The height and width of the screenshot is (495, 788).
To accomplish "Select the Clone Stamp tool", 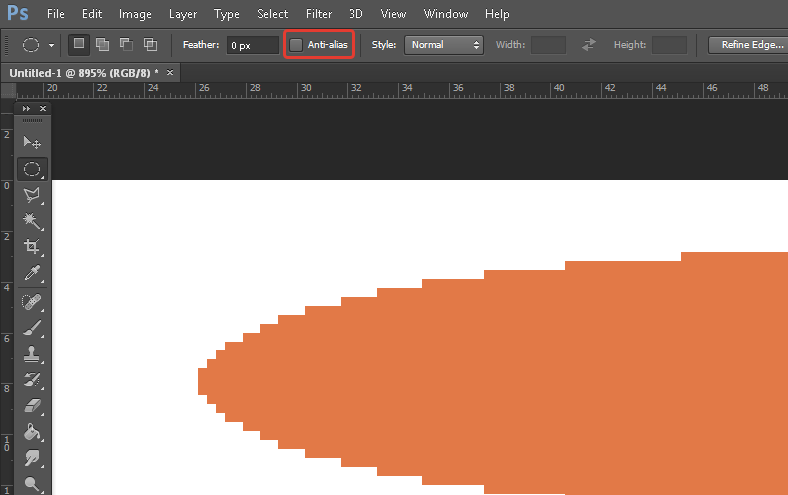I will [32, 354].
